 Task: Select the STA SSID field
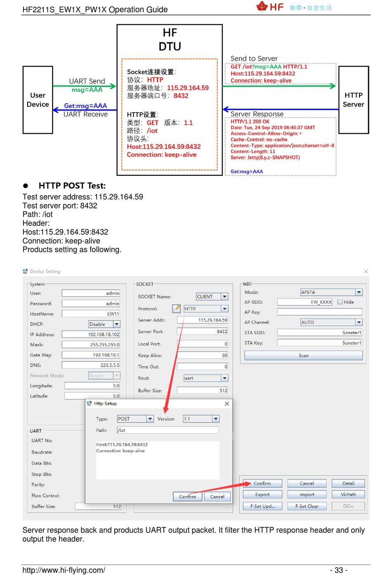point(320,333)
